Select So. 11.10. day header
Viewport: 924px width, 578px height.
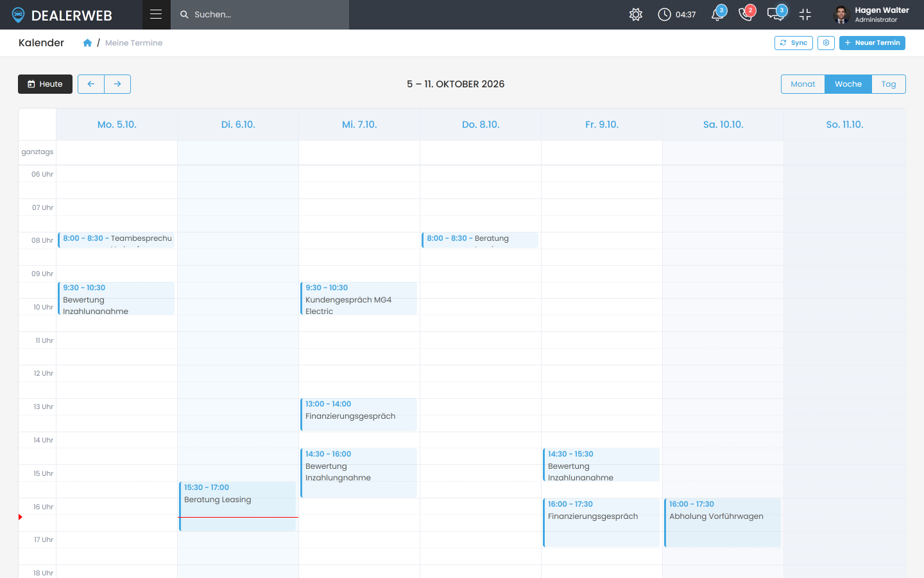point(844,125)
